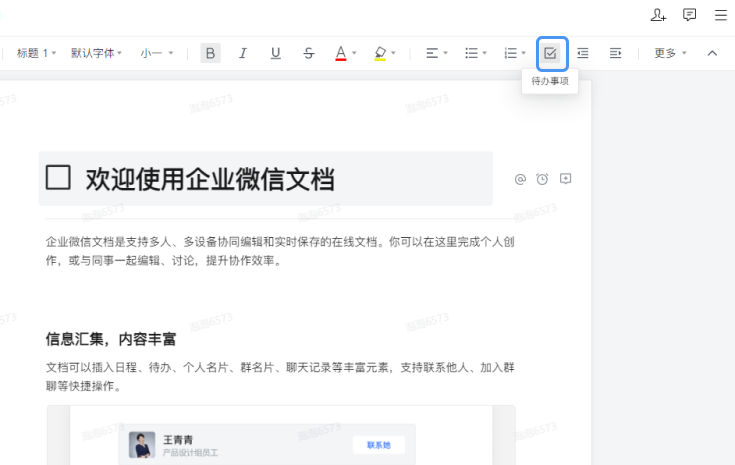Click 王青青 profile avatar
735x465 pixels.
pyautogui.click(x=142, y=445)
